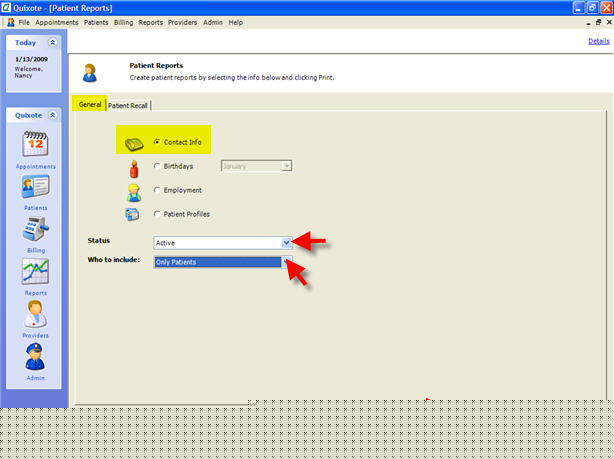Click the Appointments label in sidebar

[x=36, y=166]
